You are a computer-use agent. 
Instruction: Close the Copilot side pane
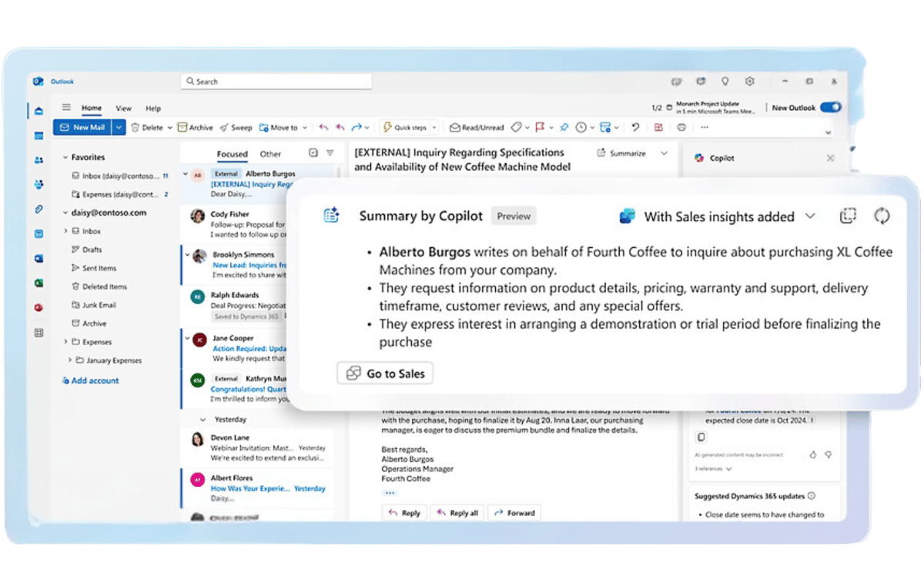830,158
